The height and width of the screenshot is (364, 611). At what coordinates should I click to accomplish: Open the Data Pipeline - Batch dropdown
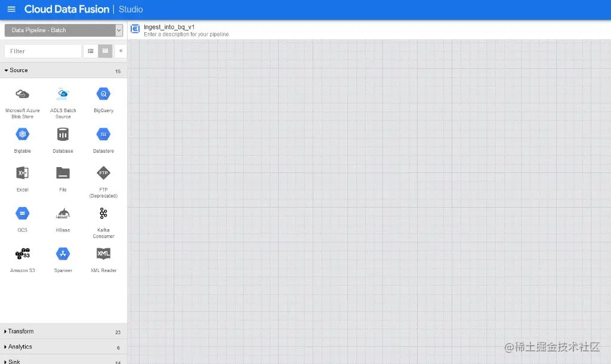pos(63,30)
